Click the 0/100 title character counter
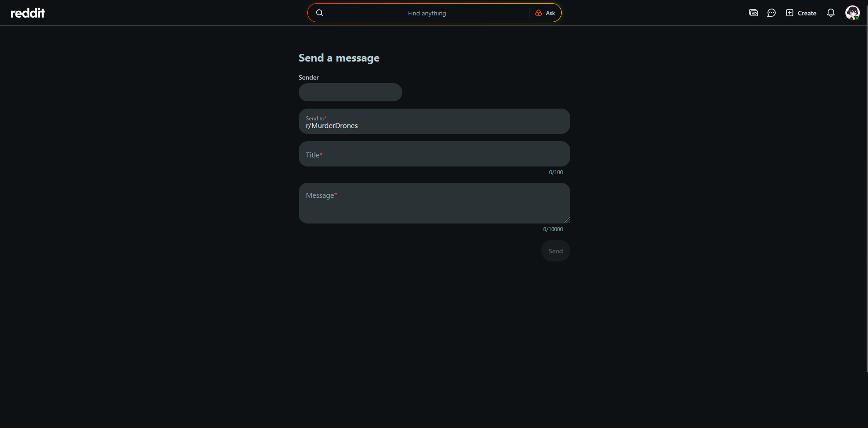Screen dimensions: 868x428 [556, 172]
